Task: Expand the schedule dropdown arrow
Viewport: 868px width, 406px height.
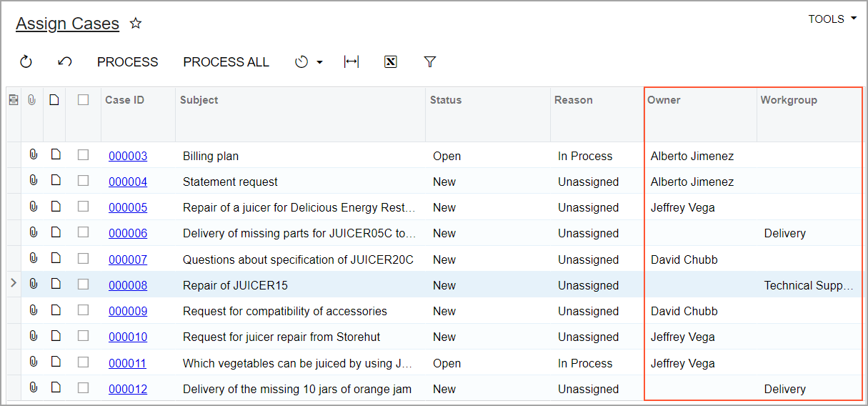Action: click(319, 62)
